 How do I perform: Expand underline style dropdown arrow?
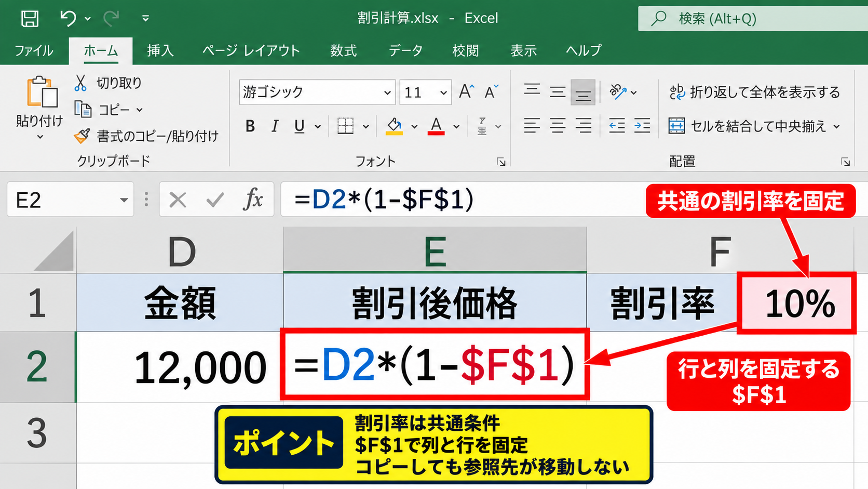point(318,126)
